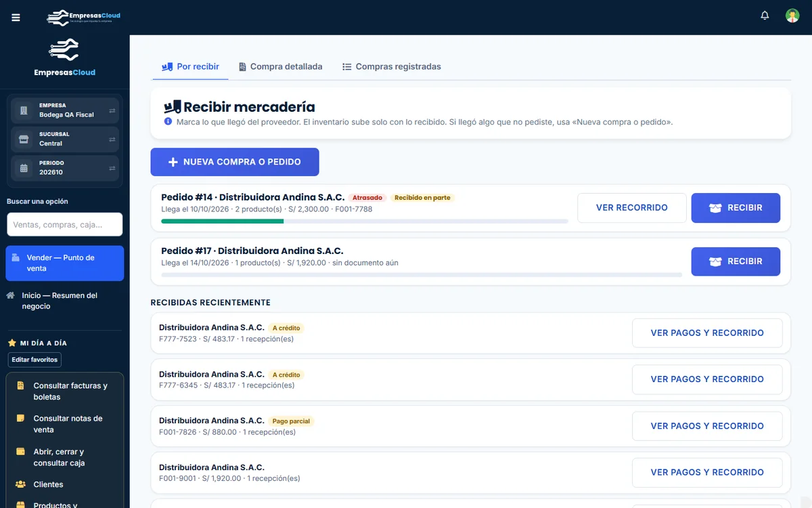This screenshot has width=812, height=508.
Task: Open the user avatar menu
Action: (792, 16)
